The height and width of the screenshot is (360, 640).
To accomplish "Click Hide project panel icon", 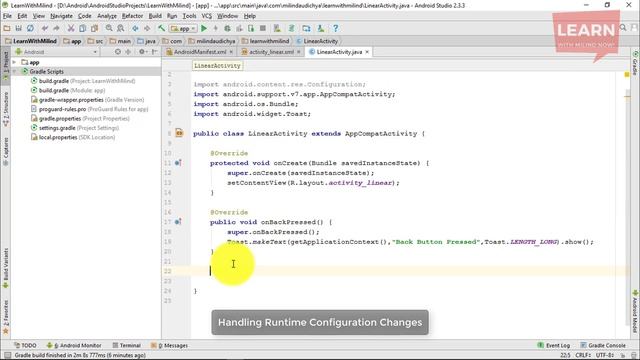I will point(155,52).
